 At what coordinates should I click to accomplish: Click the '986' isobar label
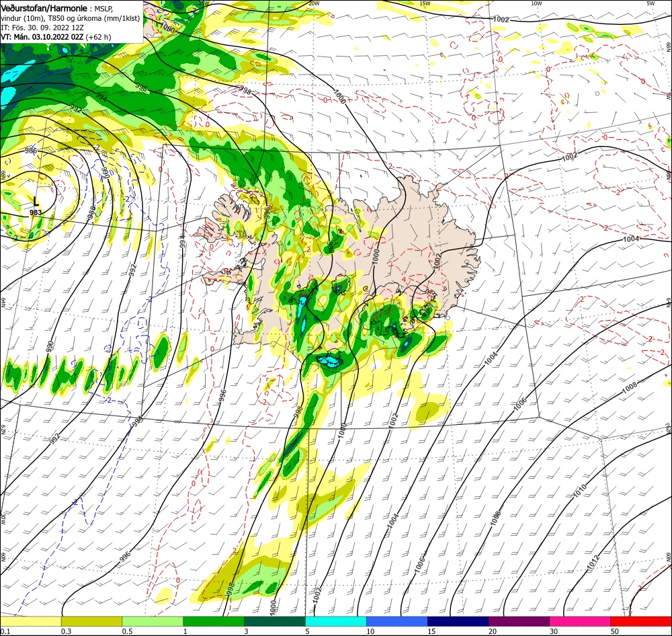tap(31, 151)
